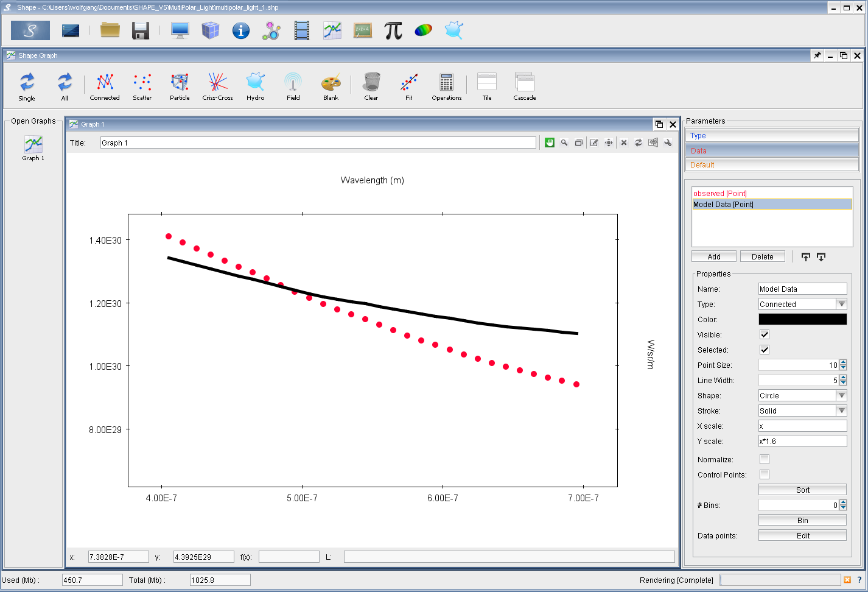Select the magnifier zoom tool in graph toolbar
Screen dimensions: 868x592
pyautogui.click(x=564, y=143)
